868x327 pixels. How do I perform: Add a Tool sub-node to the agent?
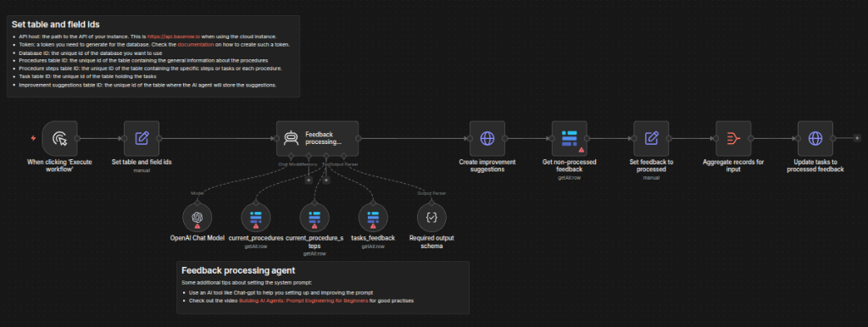pos(326,180)
